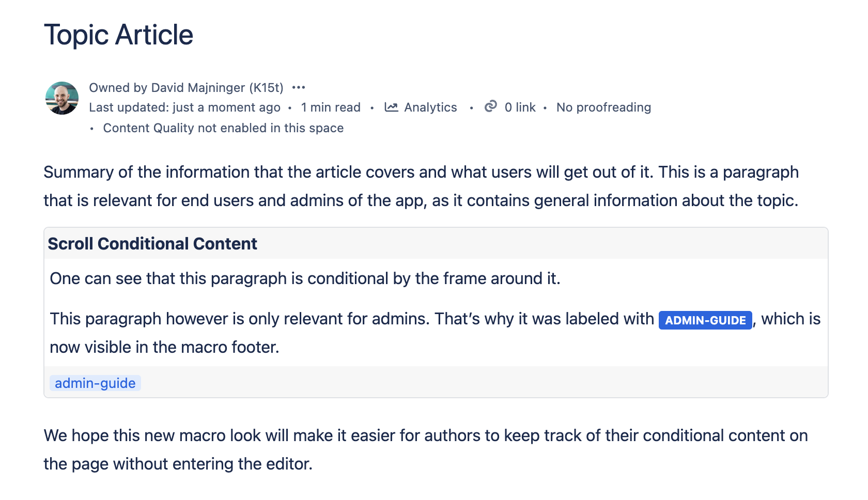Open the "just a moment ago" update link
Image resolution: width=868 pixels, height=500 pixels.
[226, 107]
